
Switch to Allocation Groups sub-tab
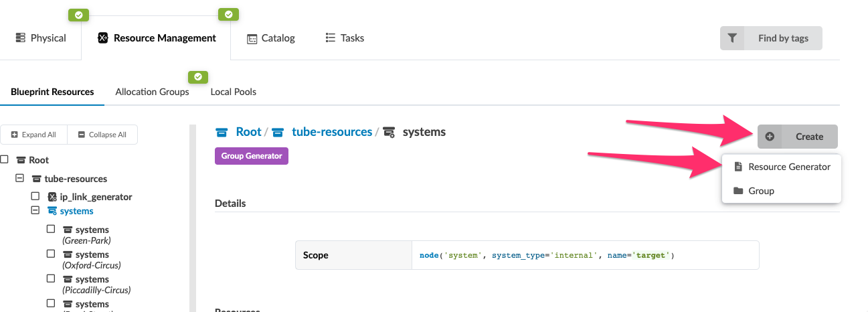point(152,92)
